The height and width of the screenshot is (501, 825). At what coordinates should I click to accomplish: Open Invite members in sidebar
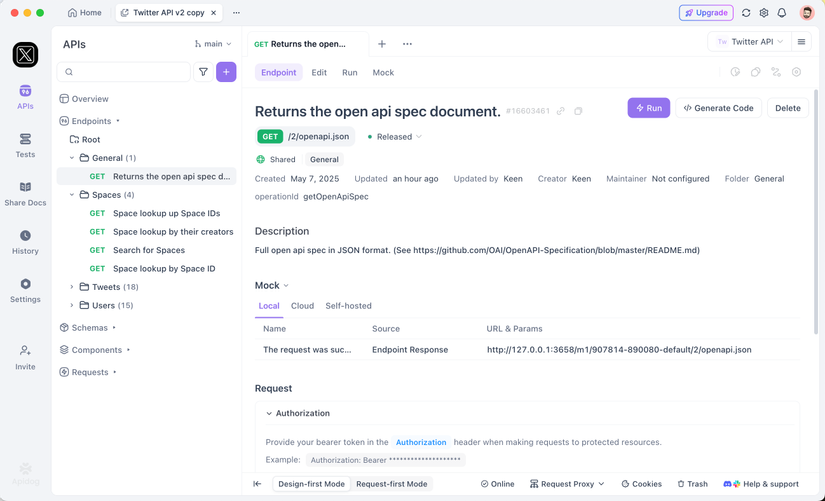point(25,358)
